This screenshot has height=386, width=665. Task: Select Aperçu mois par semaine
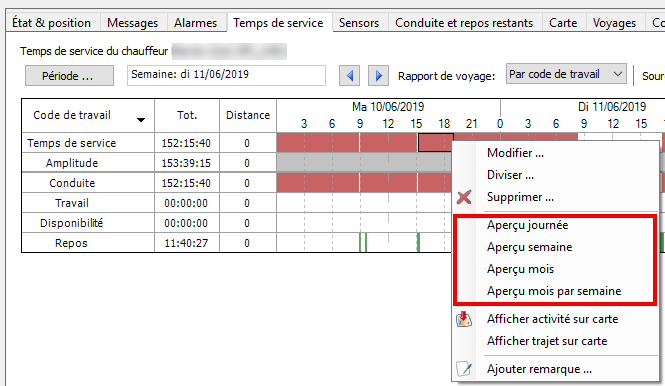(554, 291)
